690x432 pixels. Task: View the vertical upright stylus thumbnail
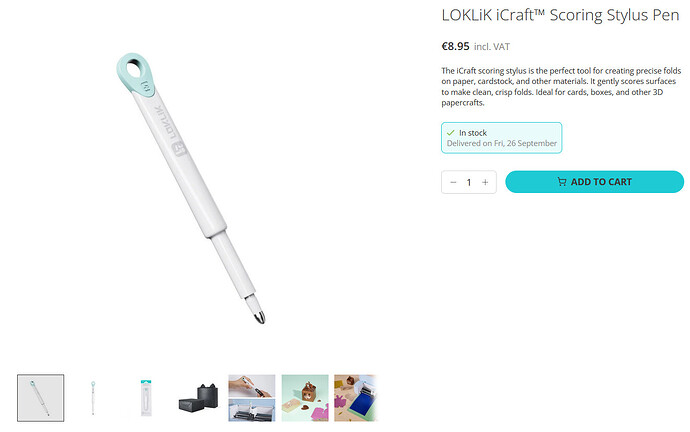click(93, 398)
